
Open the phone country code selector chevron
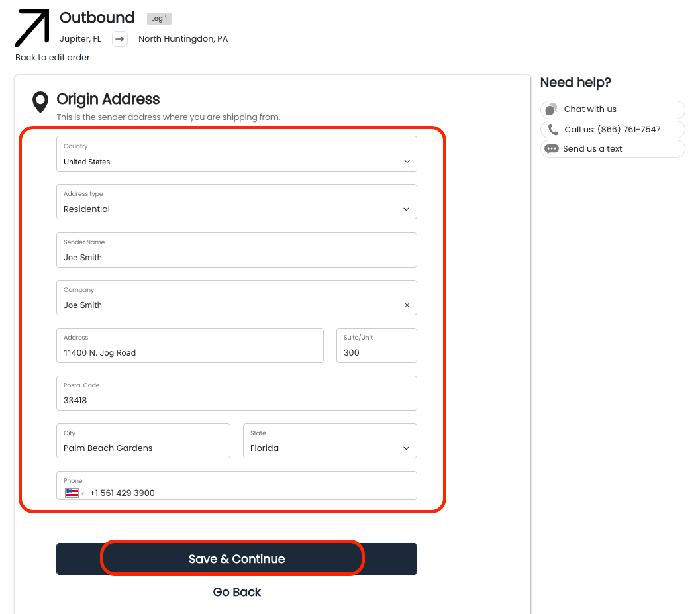coord(83,493)
